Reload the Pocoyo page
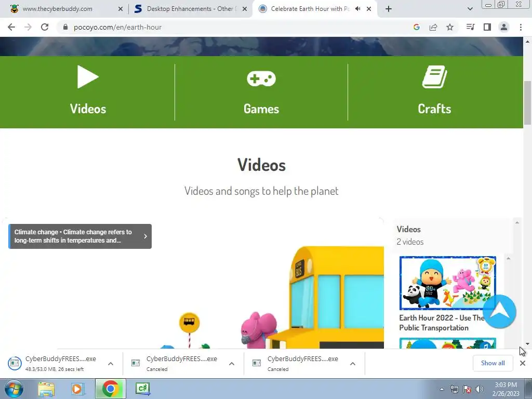The height and width of the screenshot is (399, 532). (x=45, y=27)
